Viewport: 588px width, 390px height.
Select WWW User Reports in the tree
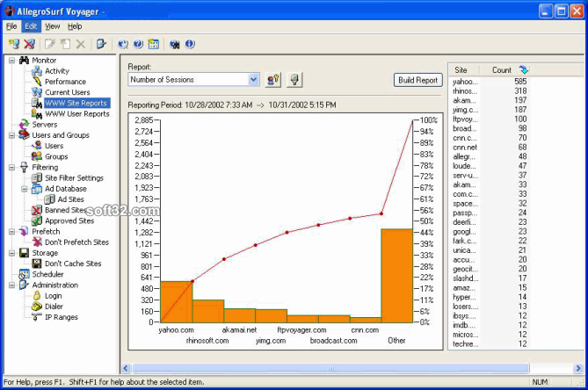[77, 113]
